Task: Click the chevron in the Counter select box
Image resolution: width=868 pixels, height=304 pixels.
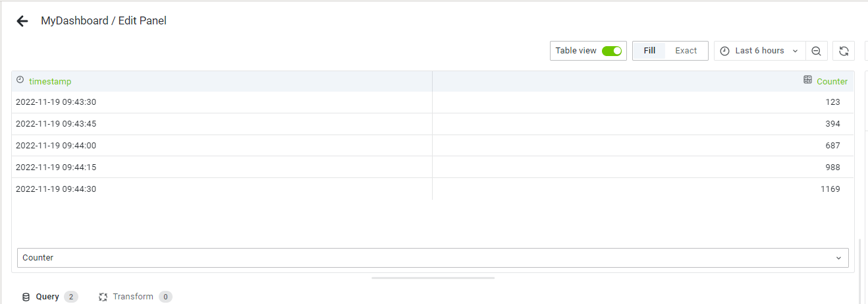Action: (x=838, y=258)
